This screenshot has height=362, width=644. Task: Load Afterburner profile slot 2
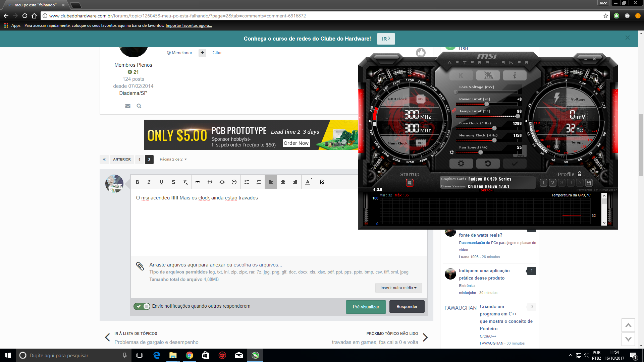[552, 183]
